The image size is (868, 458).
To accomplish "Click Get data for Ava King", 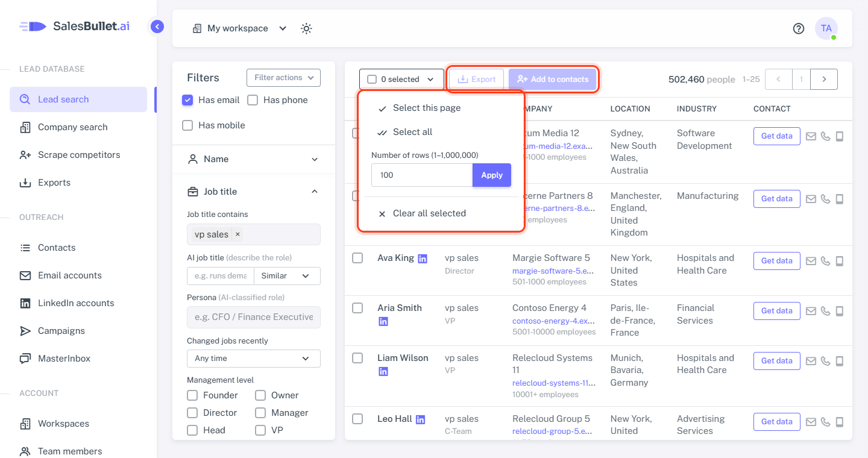I will 777,261.
